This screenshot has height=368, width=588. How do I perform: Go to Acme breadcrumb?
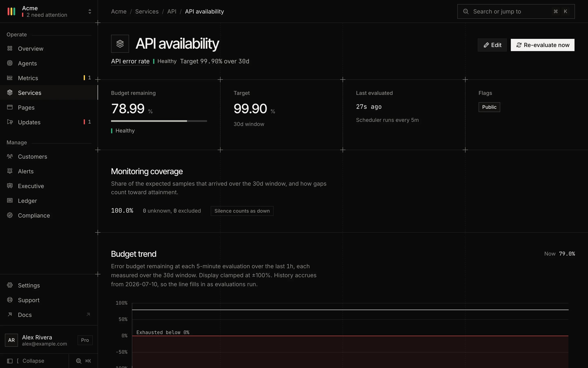(x=119, y=11)
